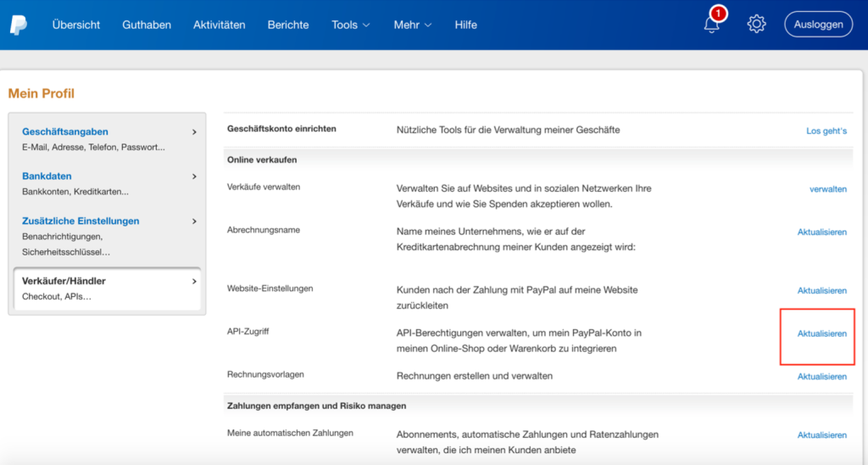Click the Online verkaufen section header
This screenshot has width=868, height=465.
tap(262, 160)
